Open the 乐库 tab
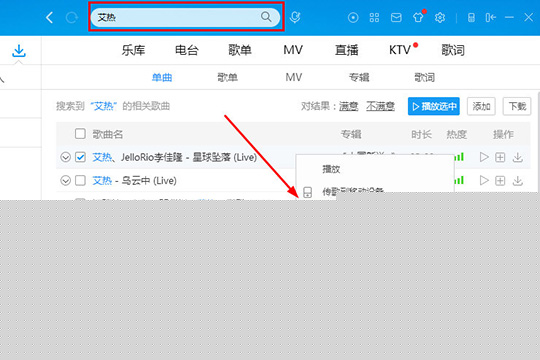Image resolution: width=540 pixels, height=360 pixels. (x=133, y=50)
